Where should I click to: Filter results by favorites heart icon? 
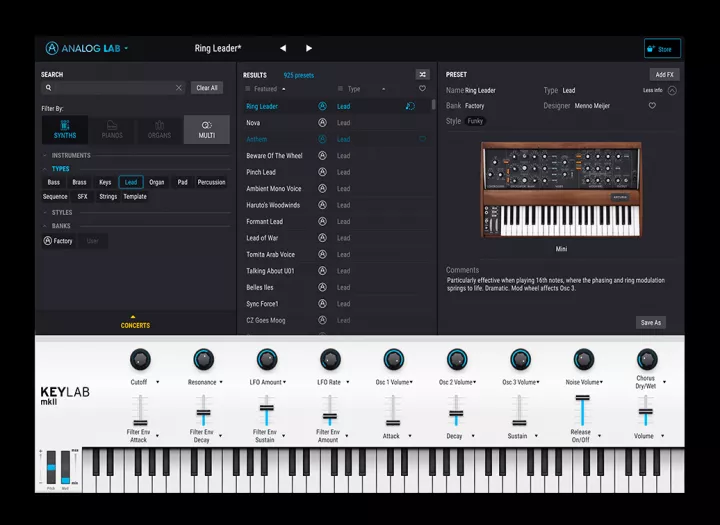click(x=422, y=89)
